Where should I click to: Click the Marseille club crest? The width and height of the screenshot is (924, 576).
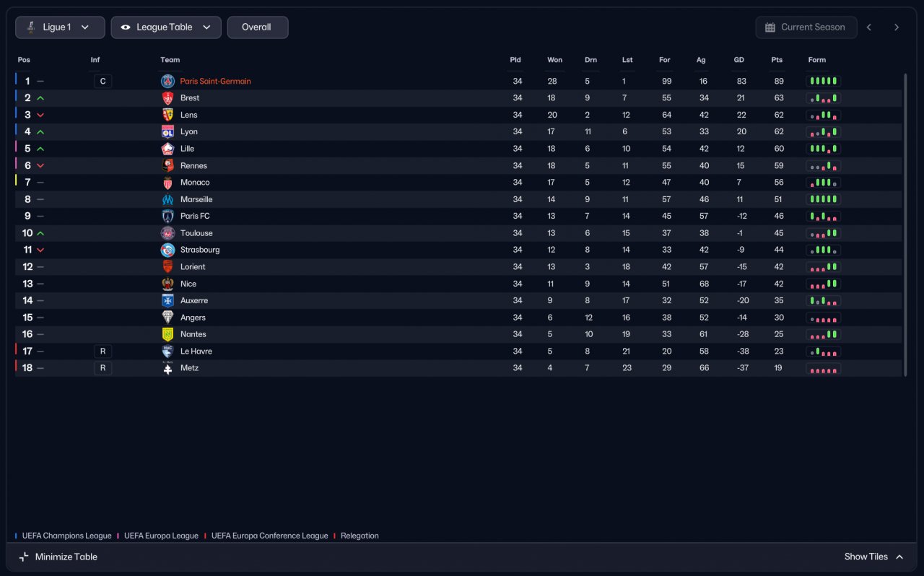pyautogui.click(x=167, y=199)
